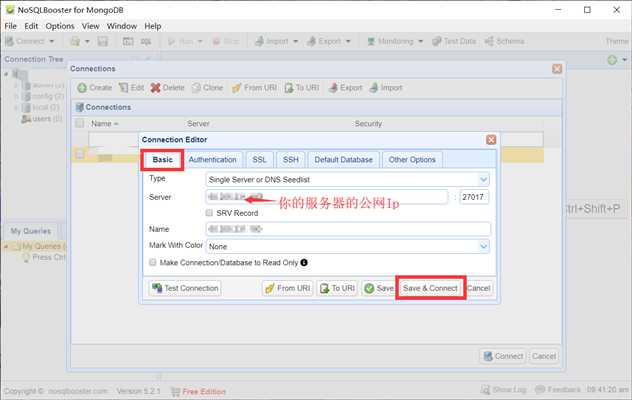
Task: Click Create in the Connections toolbar
Action: 95,88
